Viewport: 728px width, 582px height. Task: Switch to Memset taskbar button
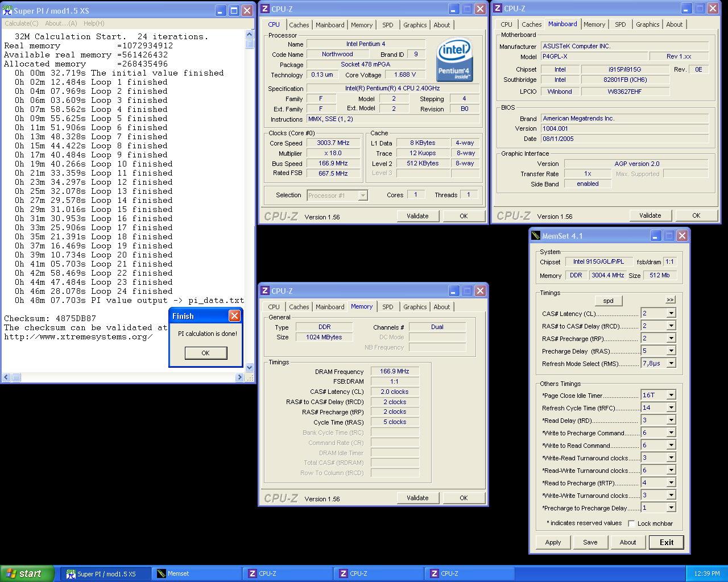(x=197, y=573)
